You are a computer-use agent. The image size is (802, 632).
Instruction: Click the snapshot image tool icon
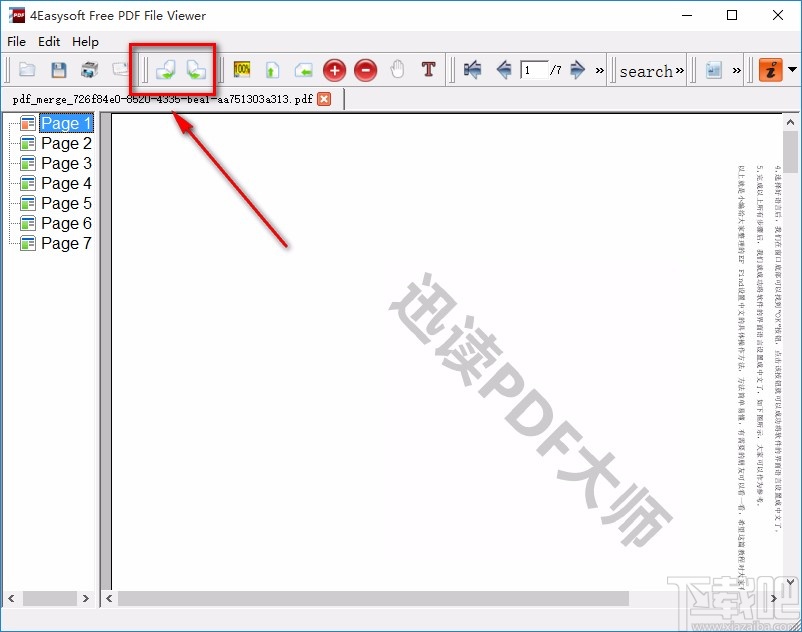(x=712, y=70)
